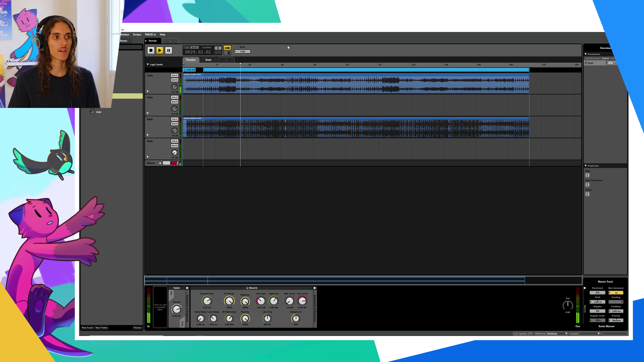Screen dimensions: 644x362
Task: Open the Fader effect arrow menu
Action: point(187,288)
